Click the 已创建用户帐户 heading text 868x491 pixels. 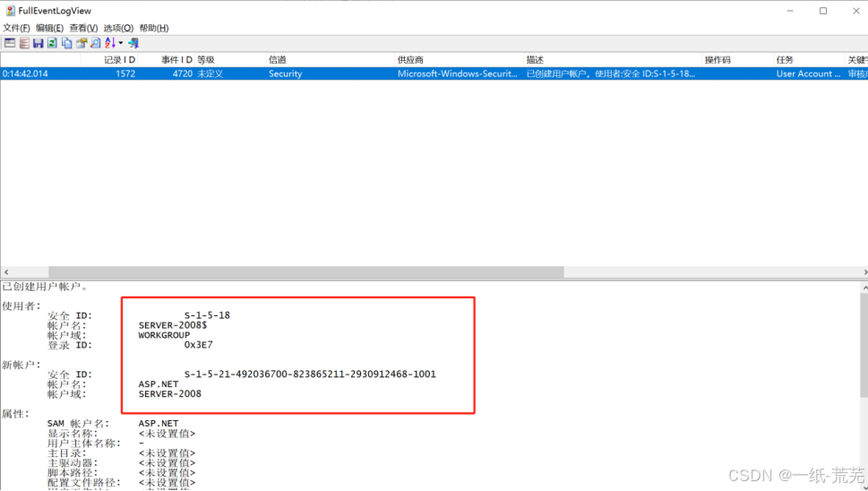[x=45, y=287]
